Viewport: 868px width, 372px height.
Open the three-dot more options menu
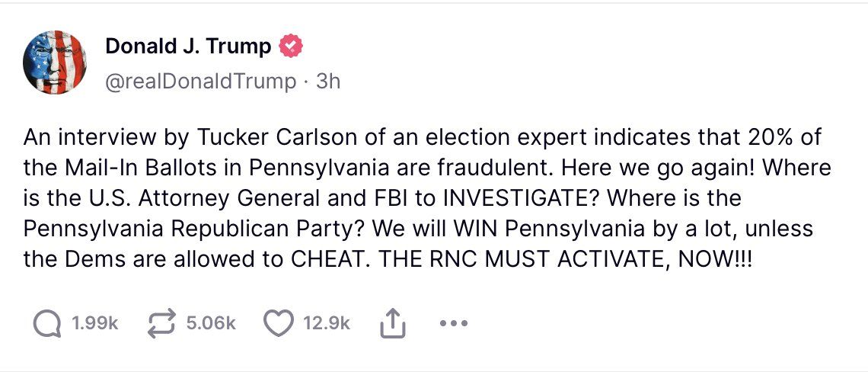coord(453,324)
